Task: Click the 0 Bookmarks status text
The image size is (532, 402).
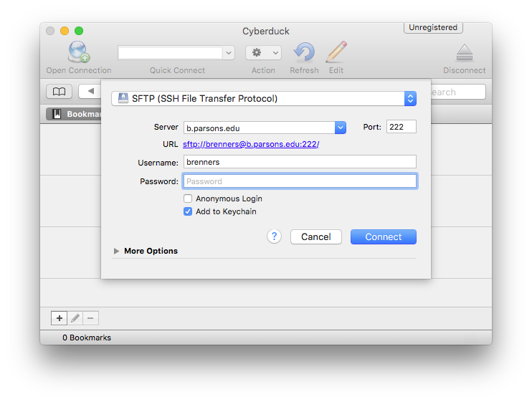Action: (x=87, y=338)
